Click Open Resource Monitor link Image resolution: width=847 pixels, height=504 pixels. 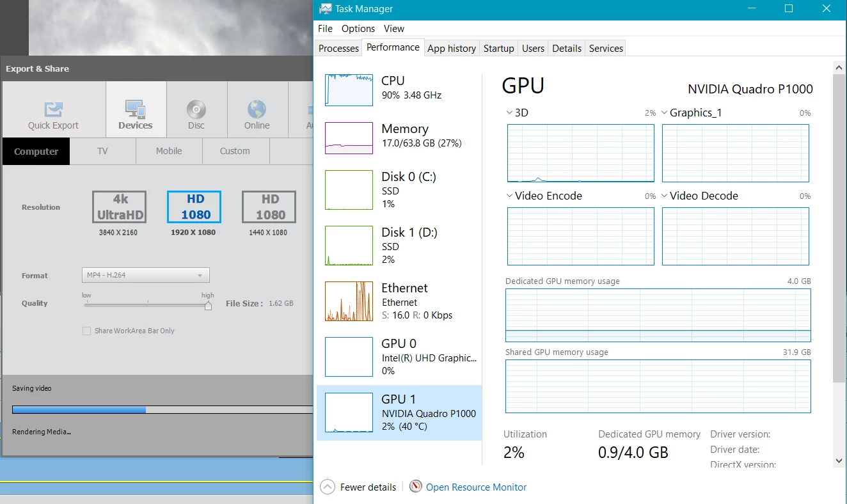(x=476, y=487)
